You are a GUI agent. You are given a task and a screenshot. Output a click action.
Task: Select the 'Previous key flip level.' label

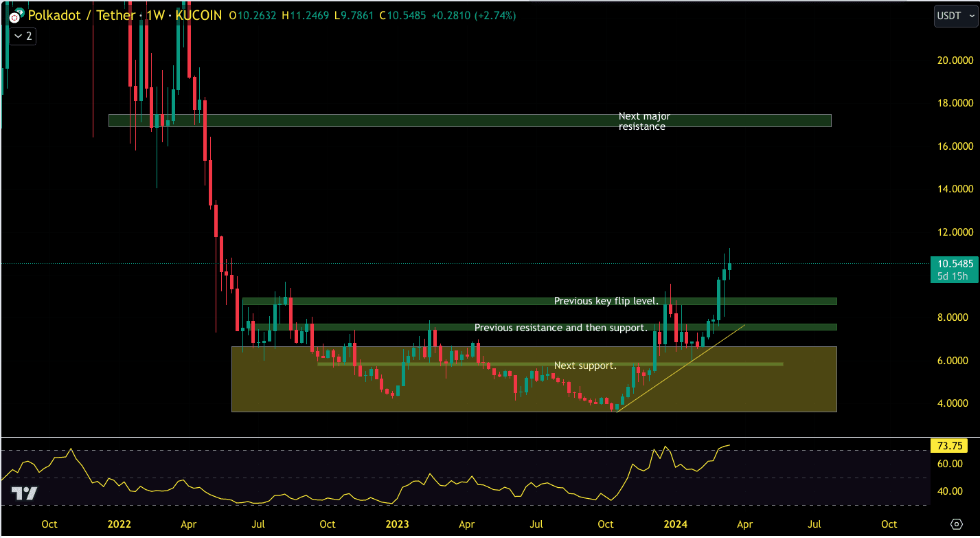(606, 301)
